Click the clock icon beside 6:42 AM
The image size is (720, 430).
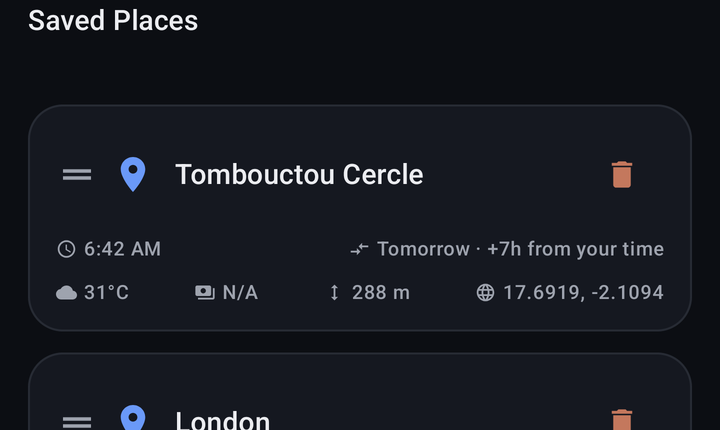pos(67,249)
